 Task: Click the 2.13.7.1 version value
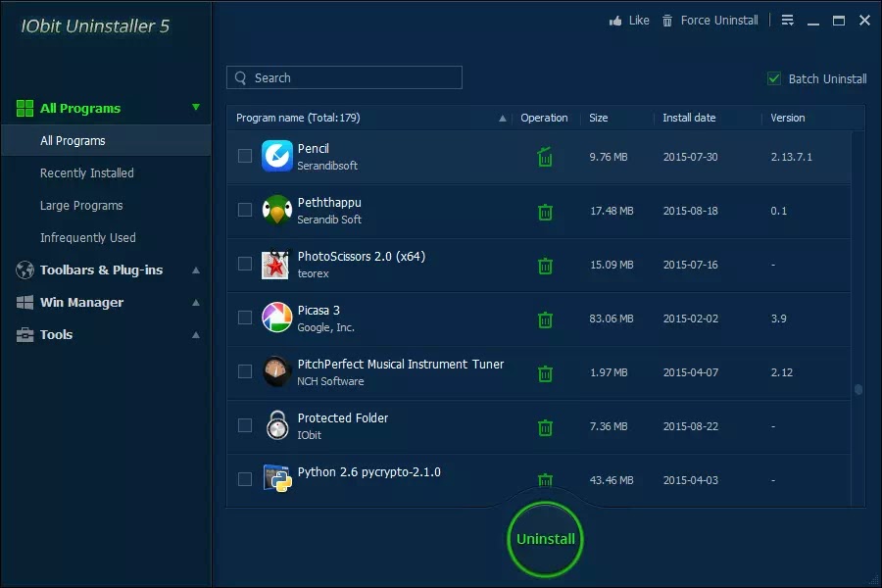point(792,157)
